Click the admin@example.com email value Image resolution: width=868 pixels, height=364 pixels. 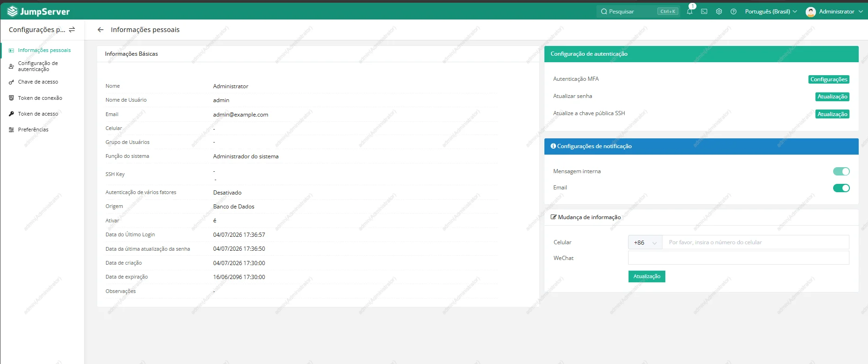point(241,115)
